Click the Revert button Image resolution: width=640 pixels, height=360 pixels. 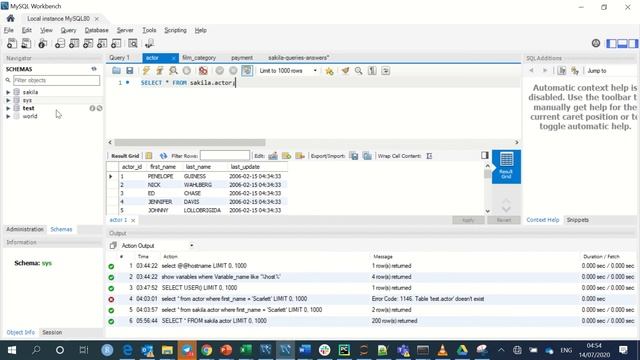click(504, 220)
